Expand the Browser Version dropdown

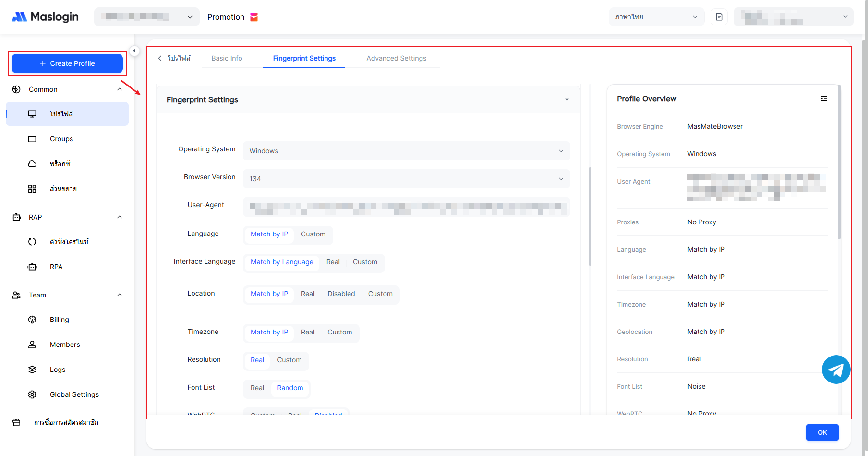click(x=406, y=179)
